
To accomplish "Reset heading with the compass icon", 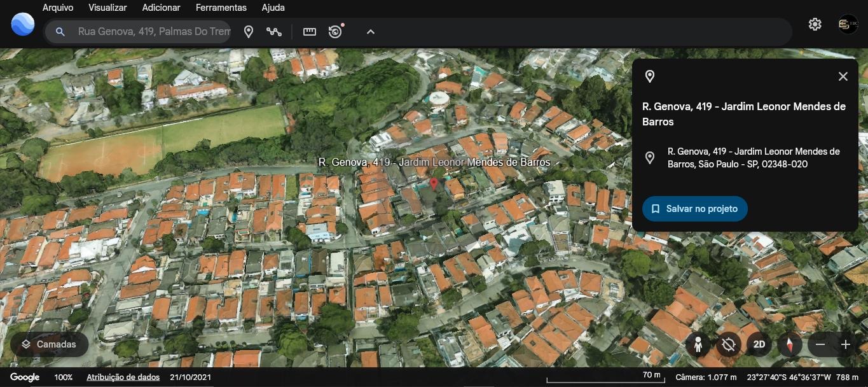I will click(x=790, y=344).
